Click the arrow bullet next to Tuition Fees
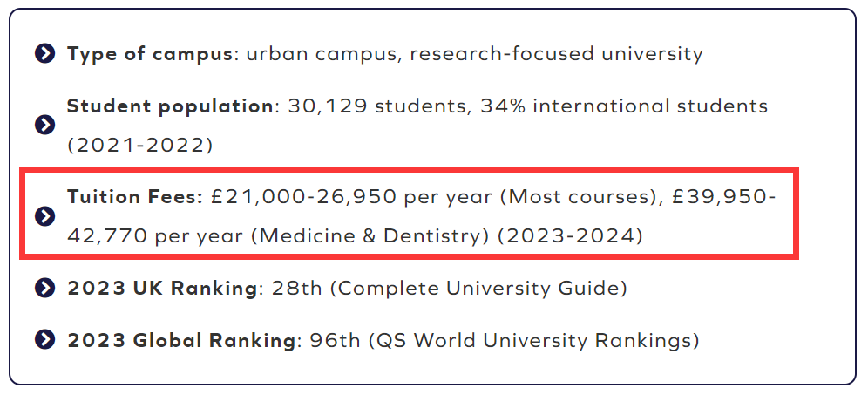 [45, 216]
